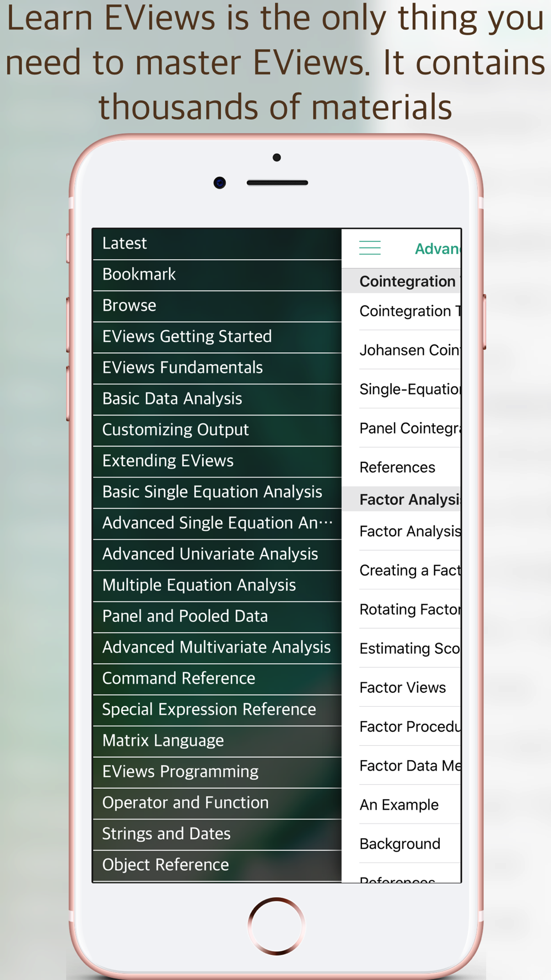
Task: Open the Latest menu item
Action: (x=217, y=244)
